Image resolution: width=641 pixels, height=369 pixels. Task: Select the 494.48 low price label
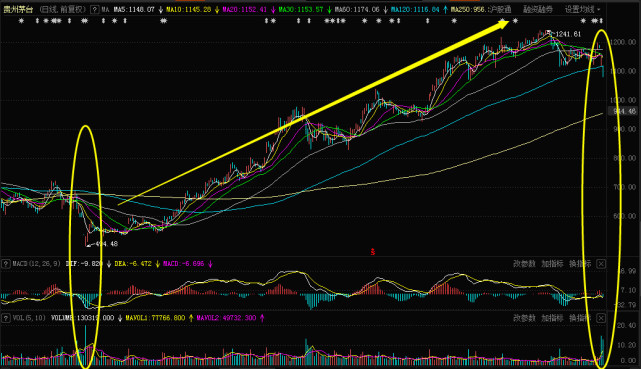[x=106, y=244]
